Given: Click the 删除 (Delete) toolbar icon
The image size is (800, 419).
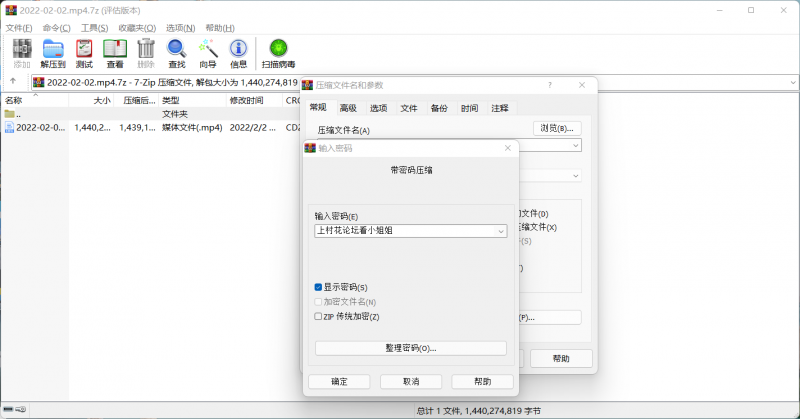Looking at the screenshot, I should click(x=146, y=52).
